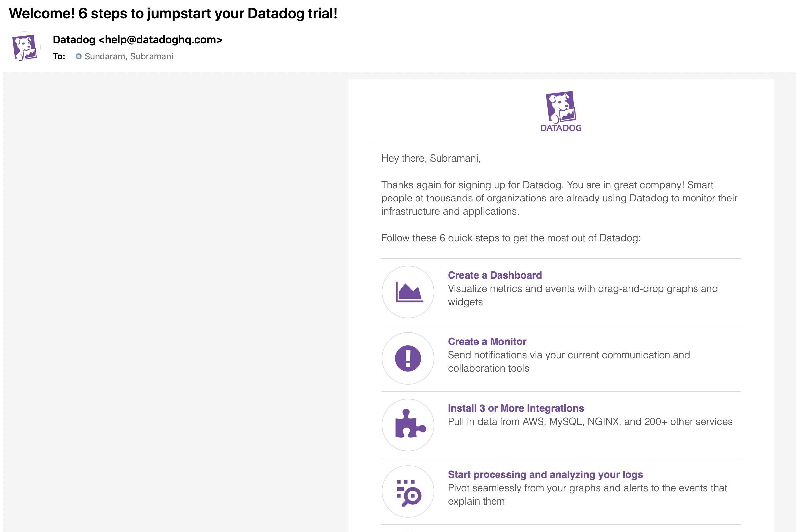The height and width of the screenshot is (532, 796).
Task: Follow the AWS integration link
Action: click(x=533, y=421)
